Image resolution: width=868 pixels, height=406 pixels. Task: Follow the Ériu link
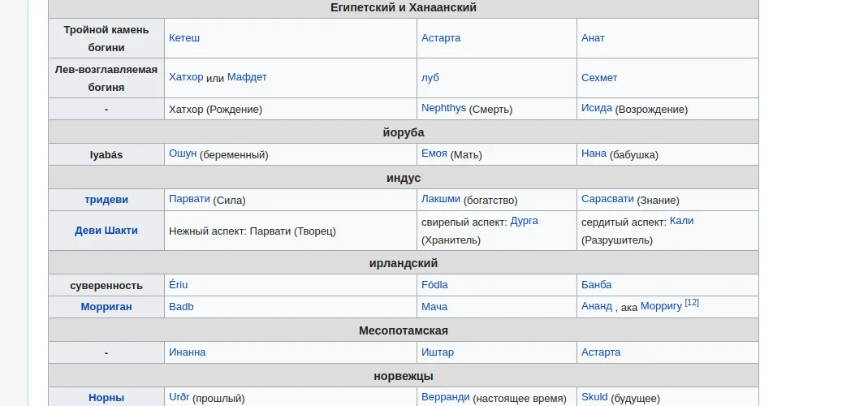[x=179, y=285]
